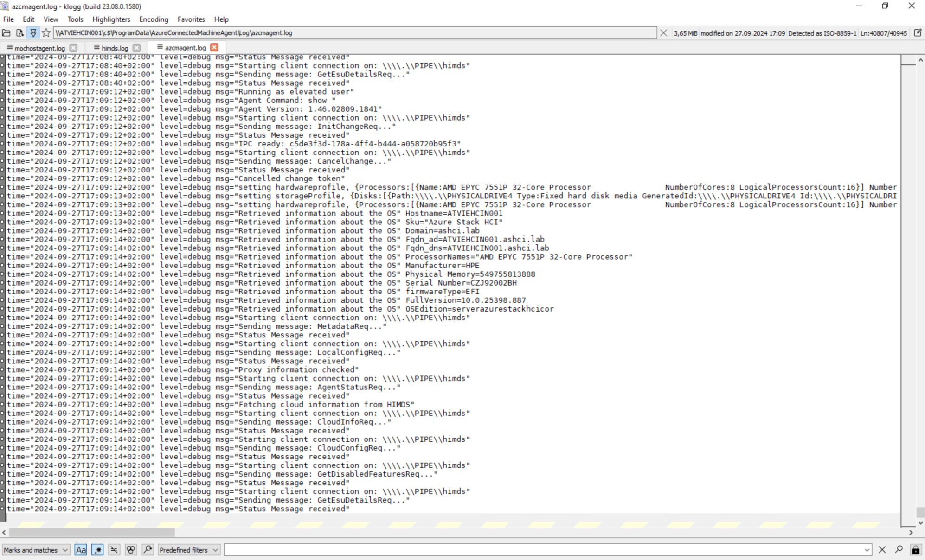Click the lock icon in search bar
Image resolution: width=925 pixels, height=560 pixels.
click(x=915, y=550)
